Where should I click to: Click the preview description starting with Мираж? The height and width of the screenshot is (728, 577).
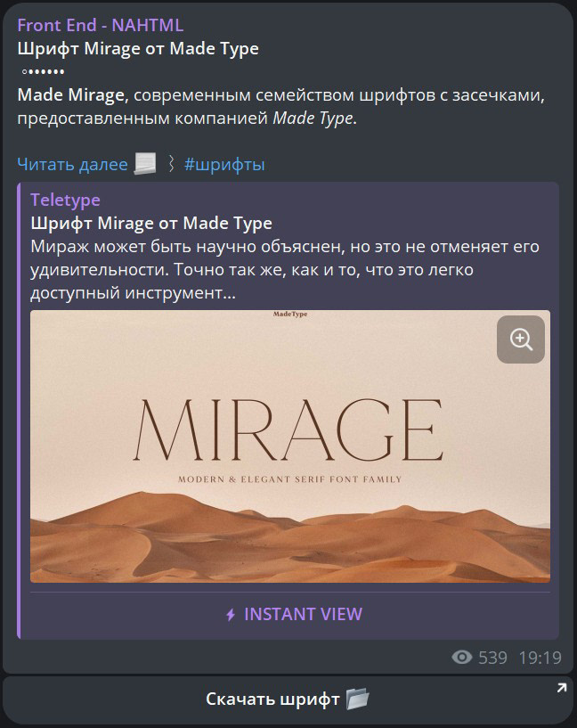pyautogui.click(x=285, y=270)
